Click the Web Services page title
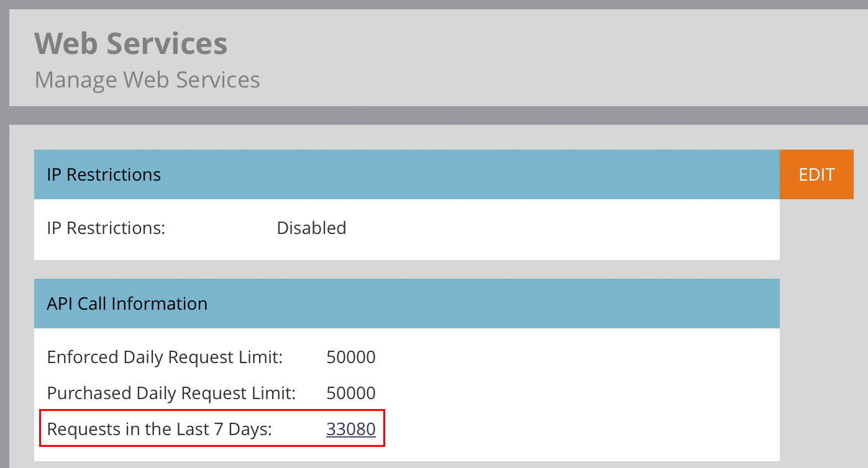The image size is (868, 468). pyautogui.click(x=131, y=43)
